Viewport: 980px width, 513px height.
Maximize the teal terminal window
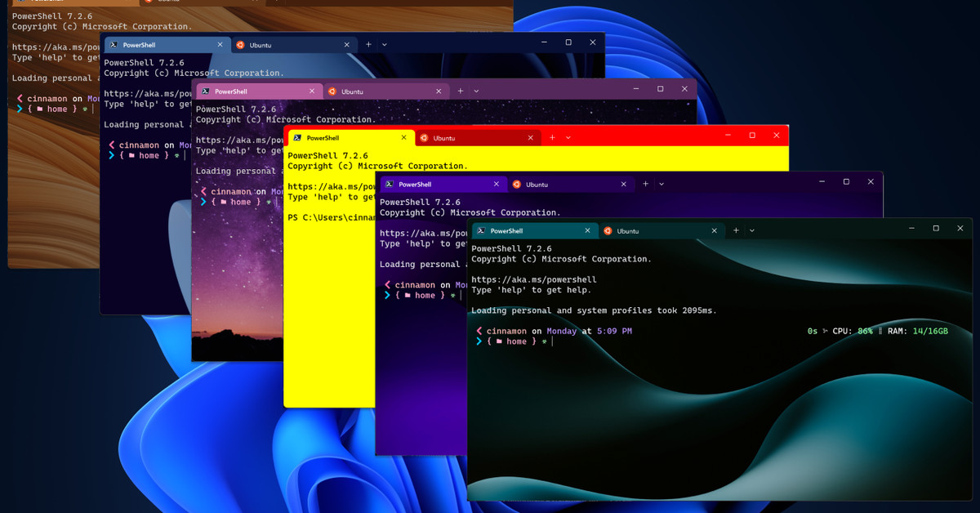(936, 228)
